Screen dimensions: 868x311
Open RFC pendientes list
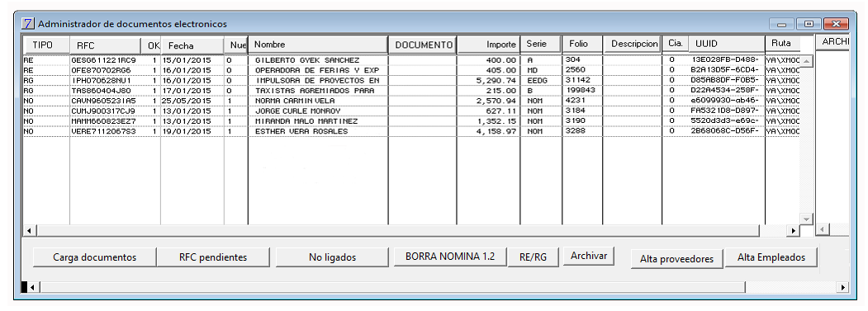(213, 257)
